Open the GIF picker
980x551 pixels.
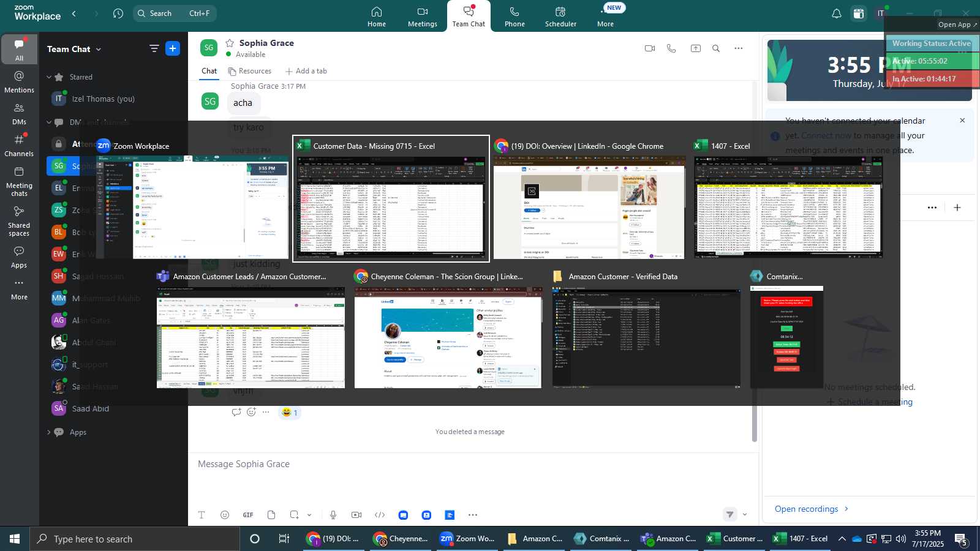[x=248, y=515]
